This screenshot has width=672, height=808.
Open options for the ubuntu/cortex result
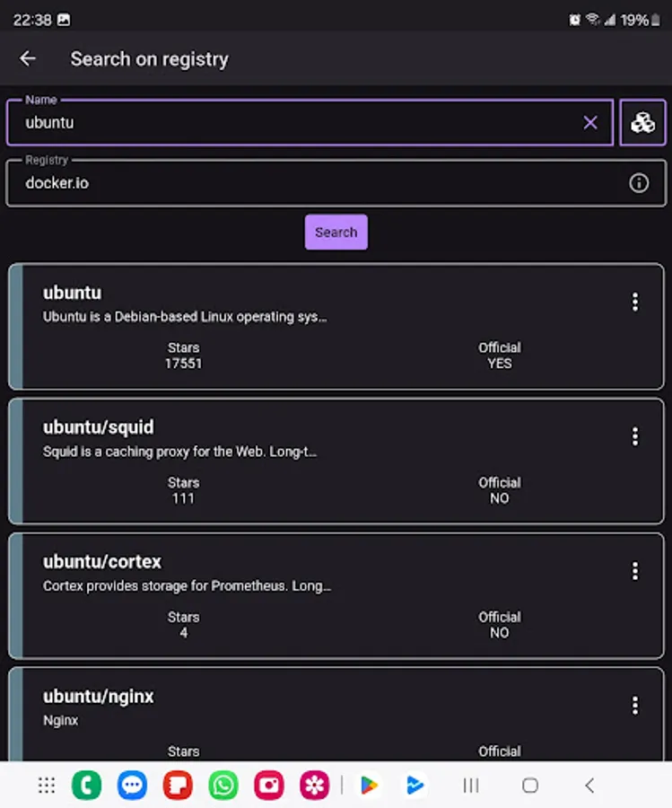tap(635, 571)
